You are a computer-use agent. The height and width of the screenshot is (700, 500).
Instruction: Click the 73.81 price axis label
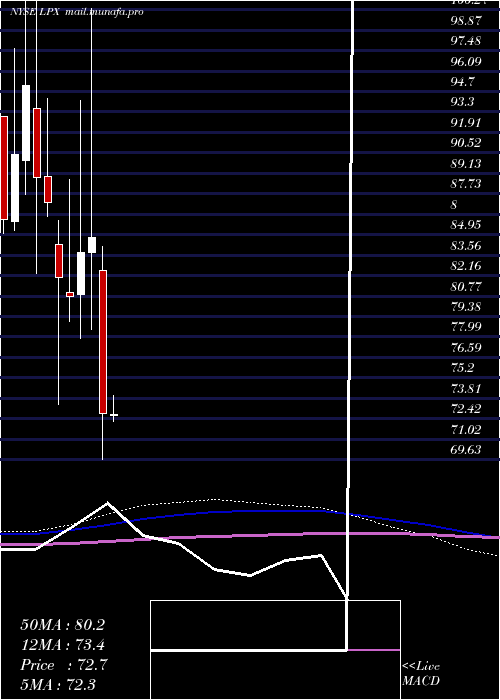click(x=466, y=389)
